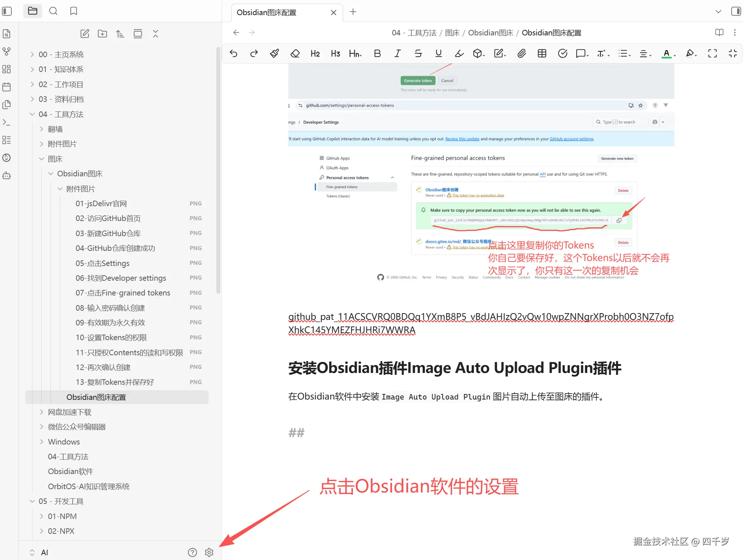Toggle left sidebar collapse button
Viewport: 743px width, 560px height.
tap(7, 11)
